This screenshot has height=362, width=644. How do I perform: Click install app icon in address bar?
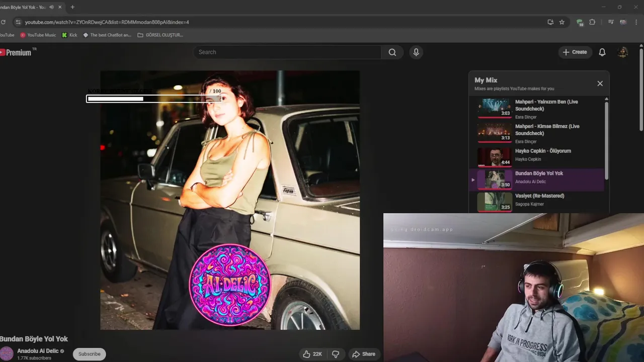(550, 22)
